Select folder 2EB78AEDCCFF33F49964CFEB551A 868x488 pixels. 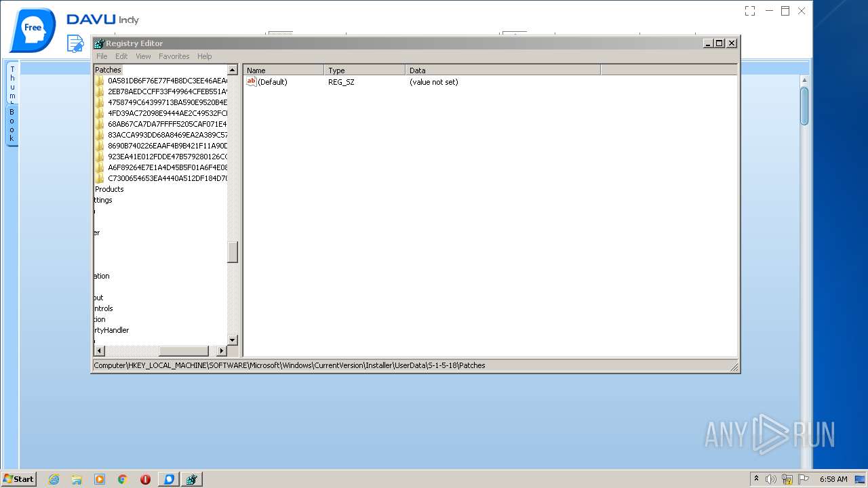167,91
